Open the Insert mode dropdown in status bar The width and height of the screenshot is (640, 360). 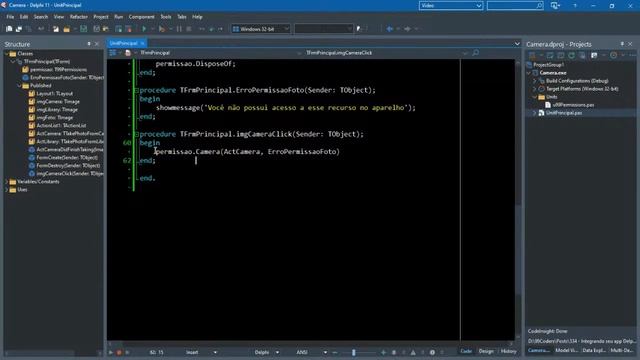coord(215,352)
